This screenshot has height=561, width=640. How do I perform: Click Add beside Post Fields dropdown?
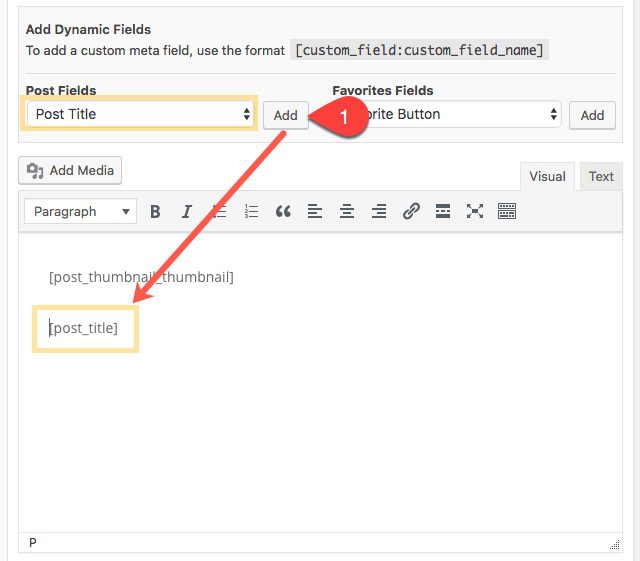click(x=285, y=115)
